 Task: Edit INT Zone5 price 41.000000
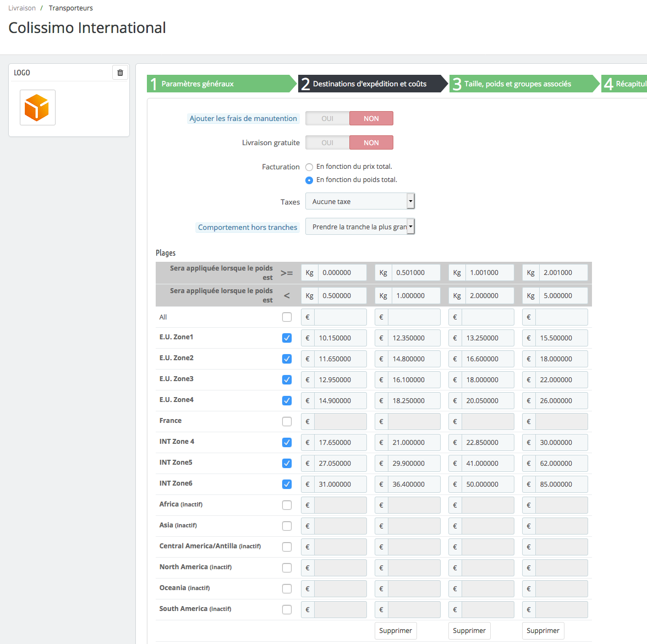point(488,463)
